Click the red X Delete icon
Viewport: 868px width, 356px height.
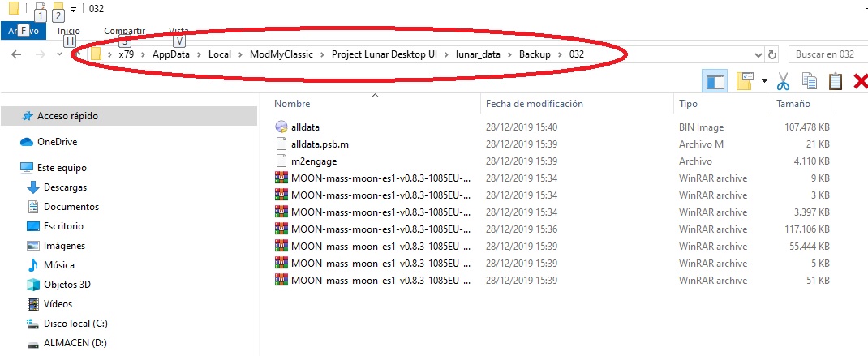coord(861,81)
